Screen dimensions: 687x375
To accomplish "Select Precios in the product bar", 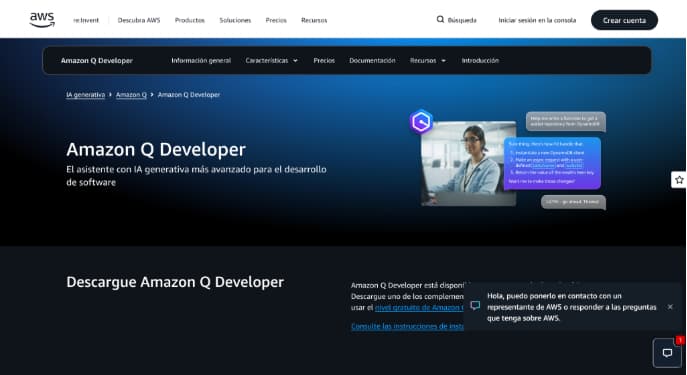I will [324, 60].
